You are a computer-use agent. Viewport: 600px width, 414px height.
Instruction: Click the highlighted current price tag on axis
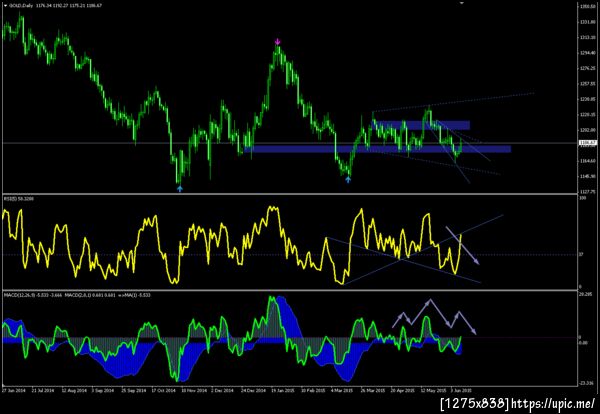[588, 143]
